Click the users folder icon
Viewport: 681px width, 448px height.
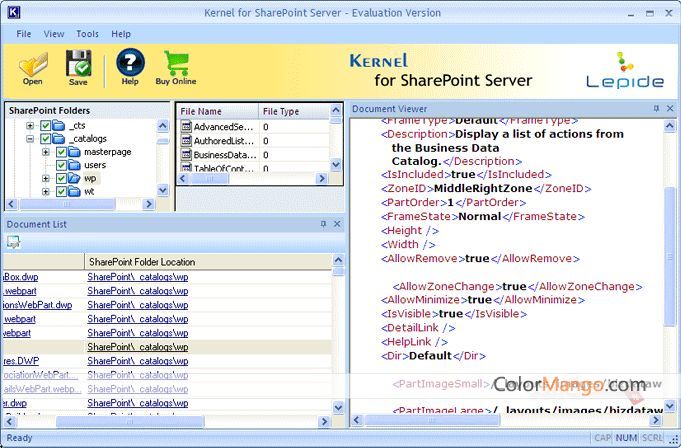(74, 165)
